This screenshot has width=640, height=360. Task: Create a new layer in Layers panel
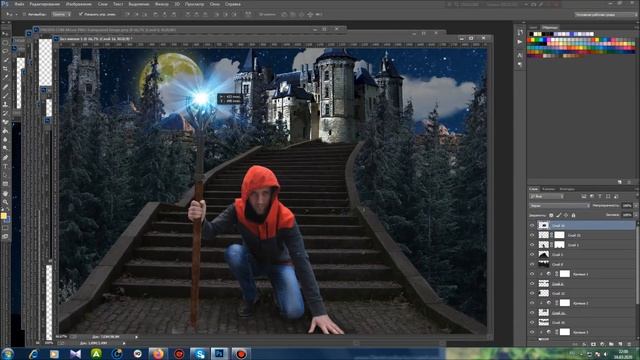[620, 344]
